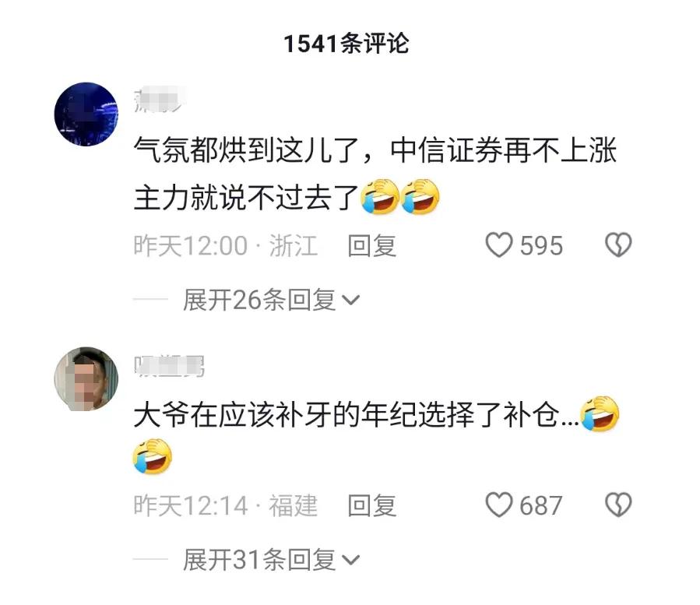Viewport: 700px width, 605px height.
Task: Like the 大爷补仓 comment with heart icon
Action: coord(498,505)
